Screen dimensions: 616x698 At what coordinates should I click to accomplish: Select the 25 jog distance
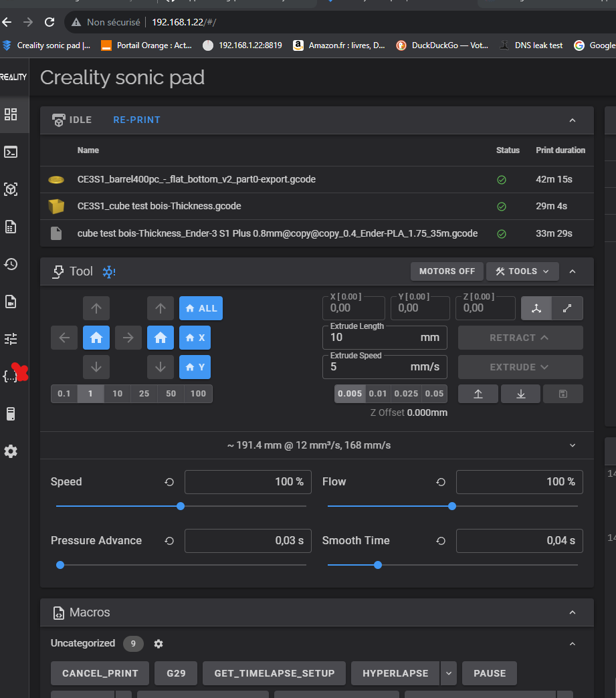pyautogui.click(x=144, y=394)
